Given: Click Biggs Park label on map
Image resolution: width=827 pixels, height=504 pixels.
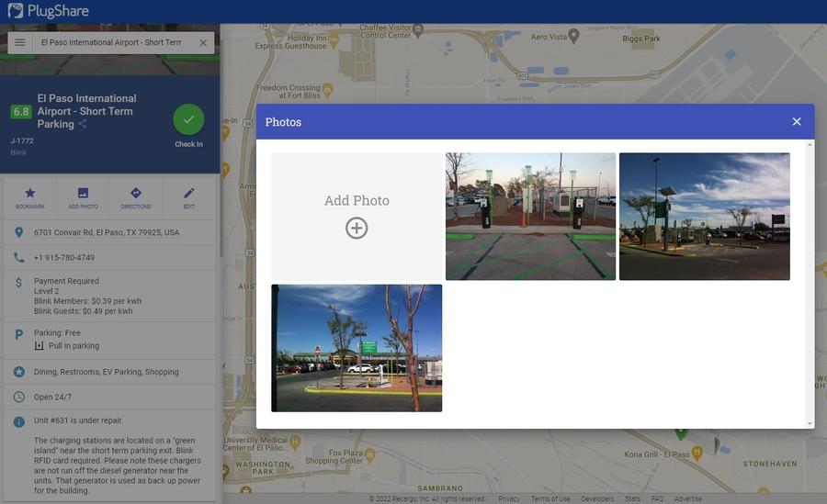Looking at the screenshot, I should click(x=641, y=39).
